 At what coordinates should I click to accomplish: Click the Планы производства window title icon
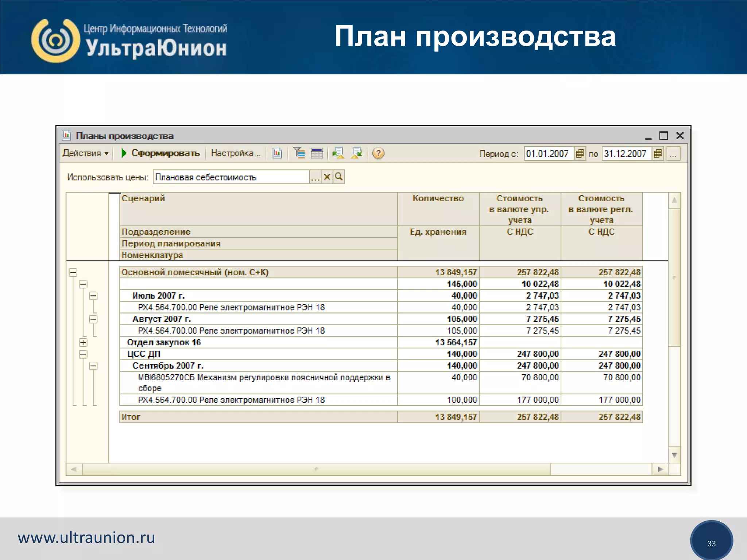66,136
